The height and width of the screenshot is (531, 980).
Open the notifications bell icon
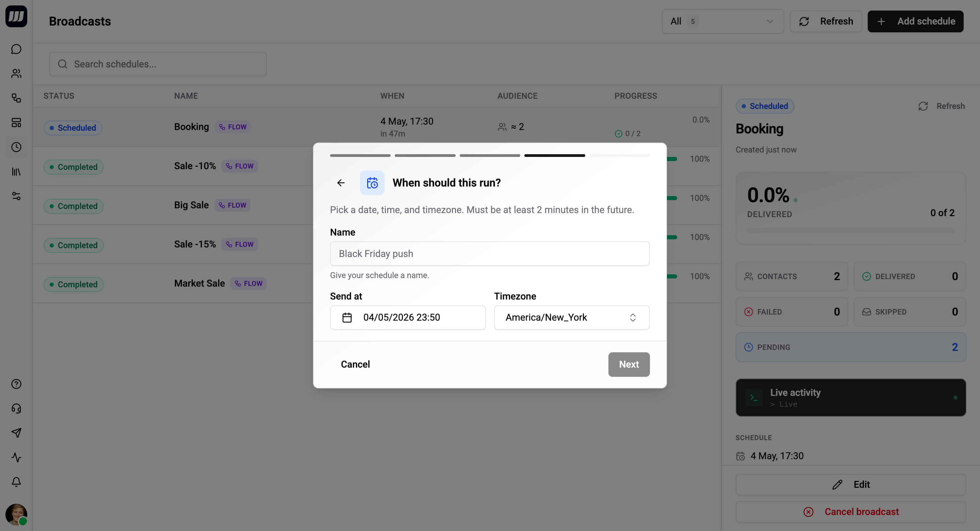point(16,482)
